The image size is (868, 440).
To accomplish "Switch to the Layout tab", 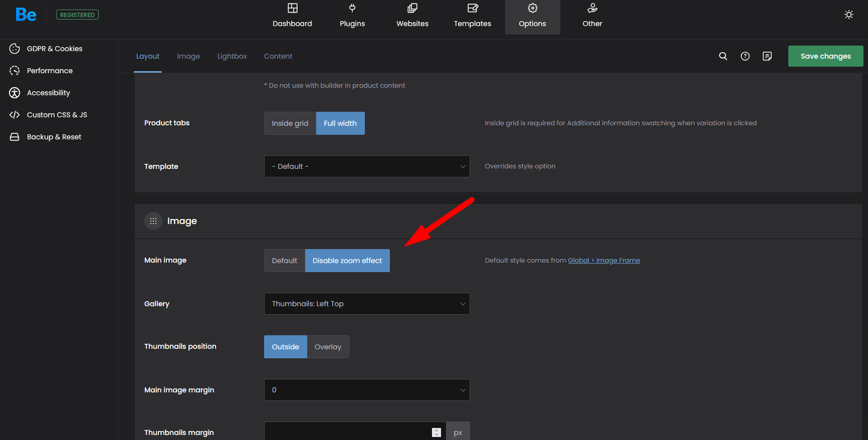I will click(x=148, y=56).
